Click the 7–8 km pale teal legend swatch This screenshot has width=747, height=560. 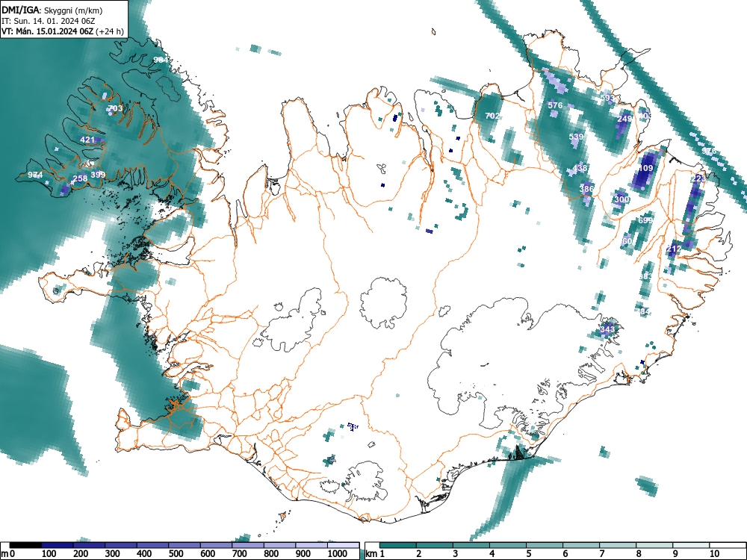tap(619, 545)
